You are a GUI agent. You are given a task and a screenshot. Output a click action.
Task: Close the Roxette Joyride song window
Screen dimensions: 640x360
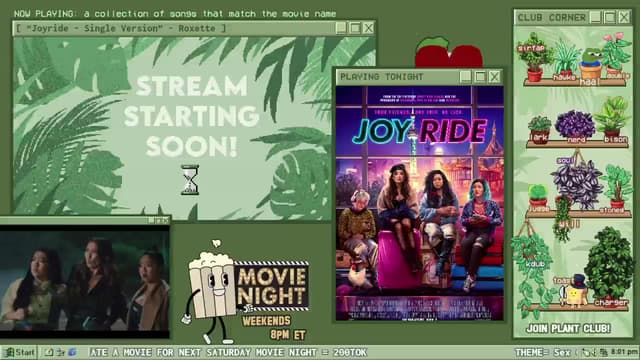pyautogui.click(x=369, y=28)
